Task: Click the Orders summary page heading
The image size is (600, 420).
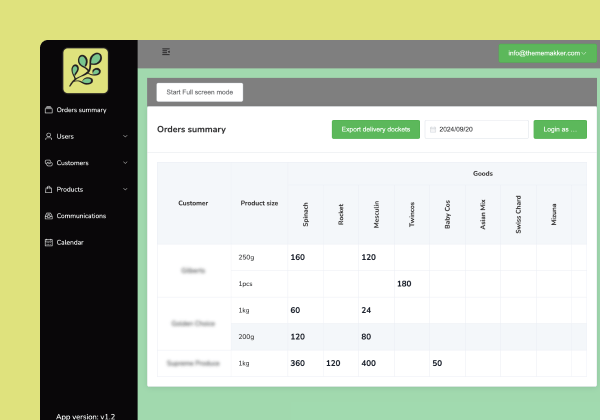Action: click(191, 129)
